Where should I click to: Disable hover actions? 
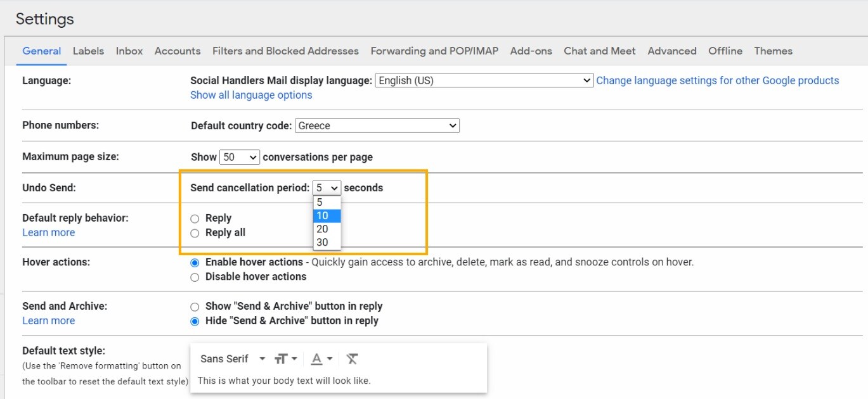click(195, 277)
